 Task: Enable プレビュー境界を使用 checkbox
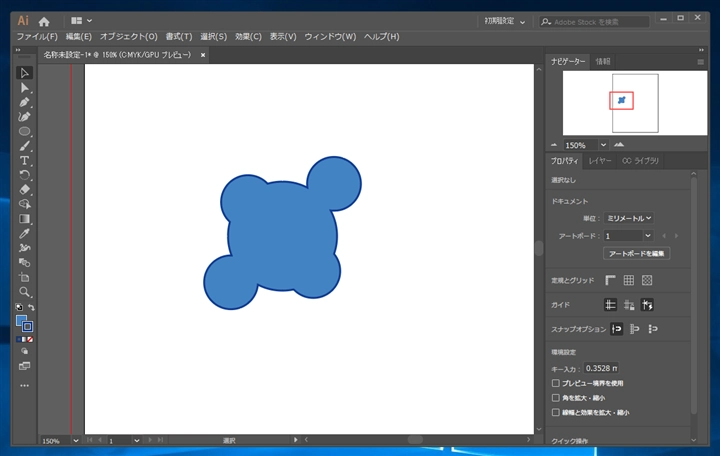click(555, 383)
